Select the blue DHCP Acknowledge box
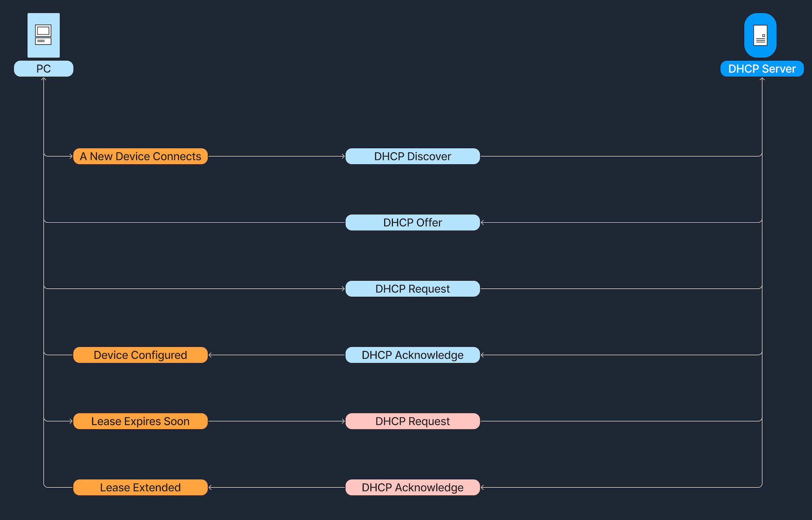812x520 pixels. 412,355
